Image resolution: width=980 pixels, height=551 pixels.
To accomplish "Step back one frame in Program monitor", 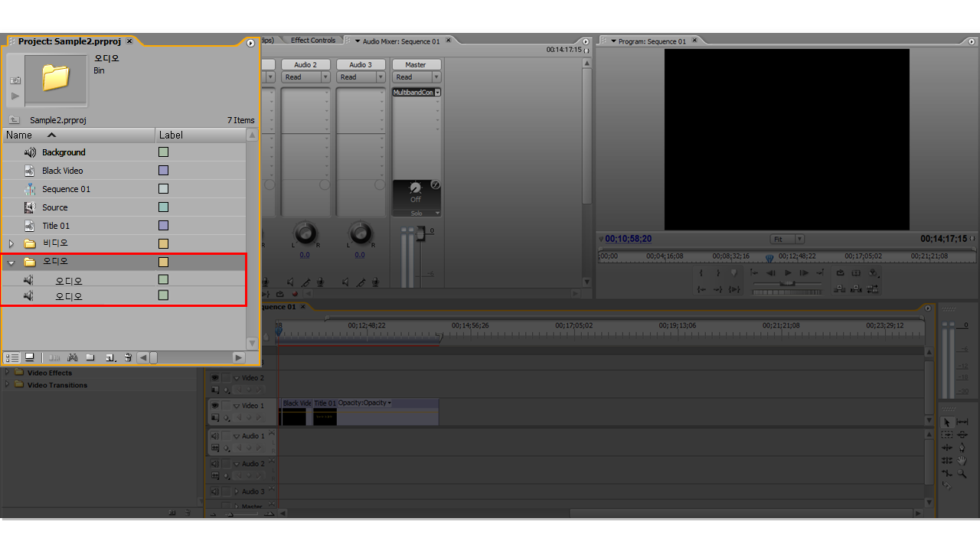I will coord(771,272).
